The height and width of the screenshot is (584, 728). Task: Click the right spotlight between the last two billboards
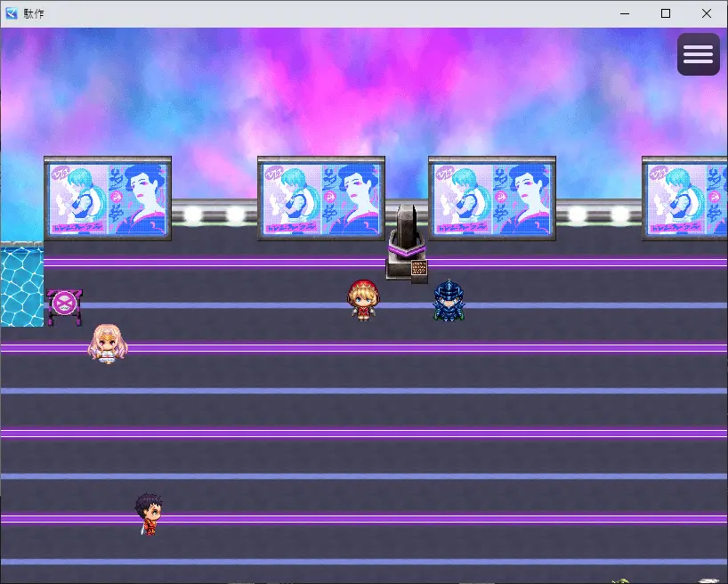pos(619,215)
